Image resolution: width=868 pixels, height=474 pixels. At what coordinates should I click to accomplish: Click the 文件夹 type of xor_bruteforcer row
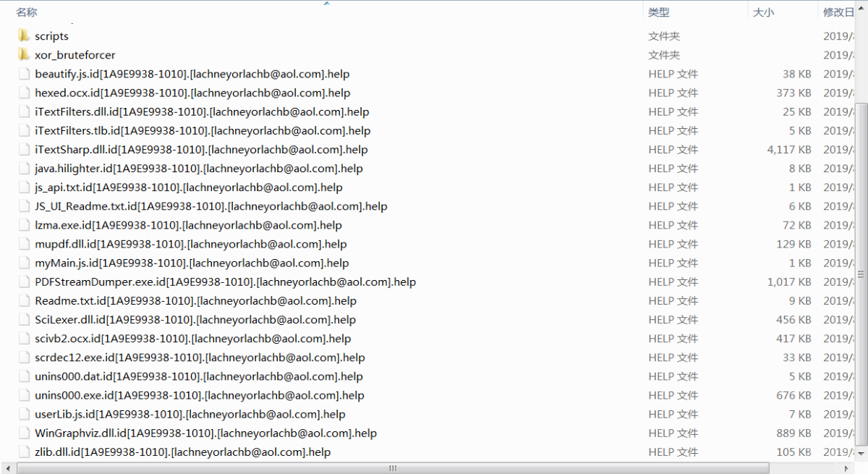click(x=664, y=55)
